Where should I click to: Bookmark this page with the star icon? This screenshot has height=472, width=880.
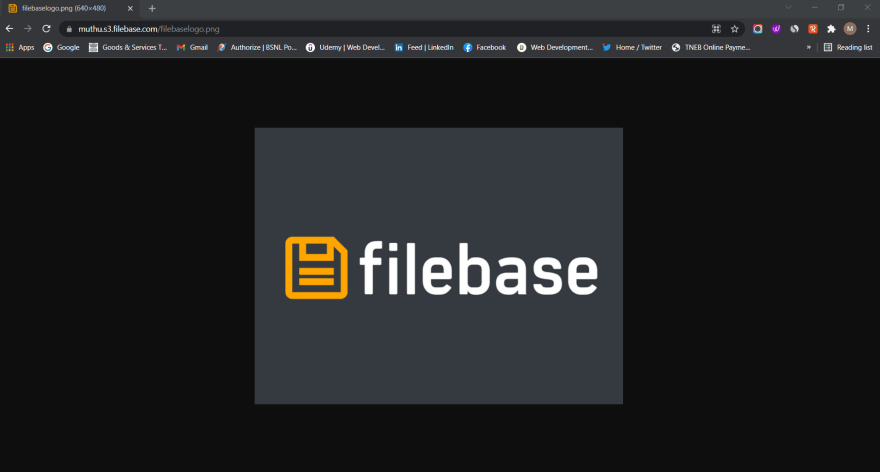735,29
